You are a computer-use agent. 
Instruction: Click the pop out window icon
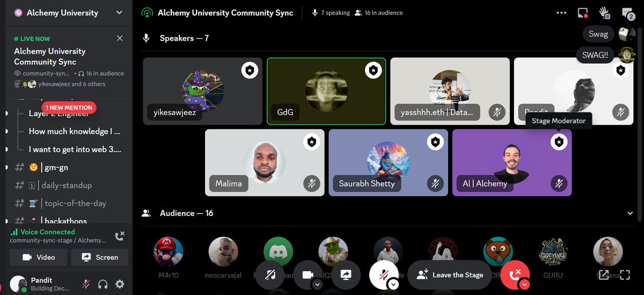[x=603, y=275]
